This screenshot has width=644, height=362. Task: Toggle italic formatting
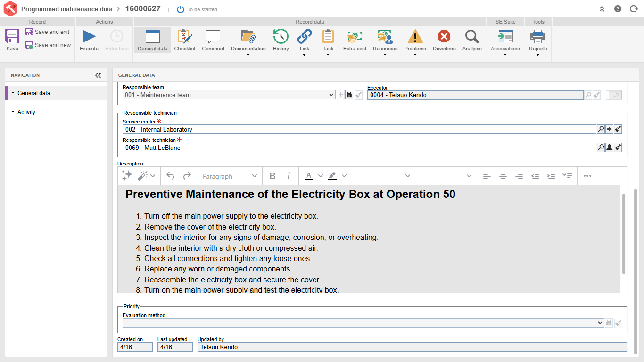tap(289, 176)
